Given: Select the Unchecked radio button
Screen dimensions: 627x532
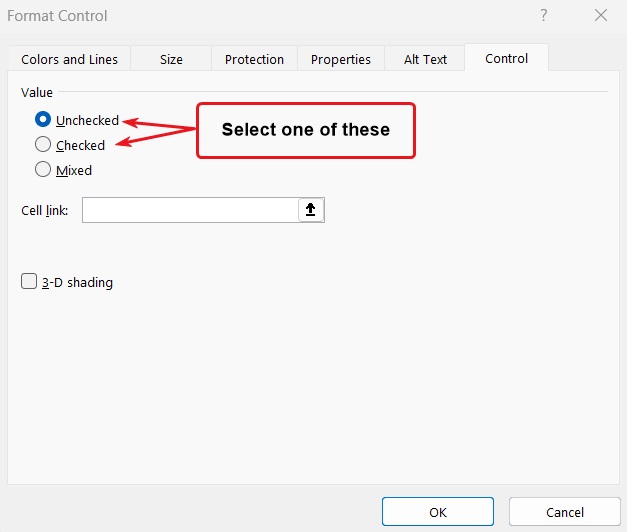Looking at the screenshot, I should pos(43,120).
